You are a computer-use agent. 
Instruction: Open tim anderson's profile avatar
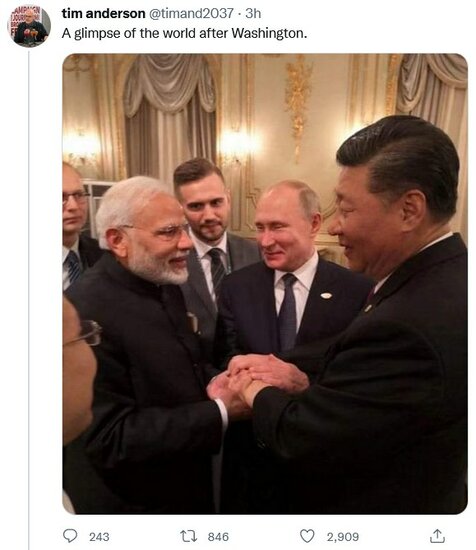(x=29, y=27)
